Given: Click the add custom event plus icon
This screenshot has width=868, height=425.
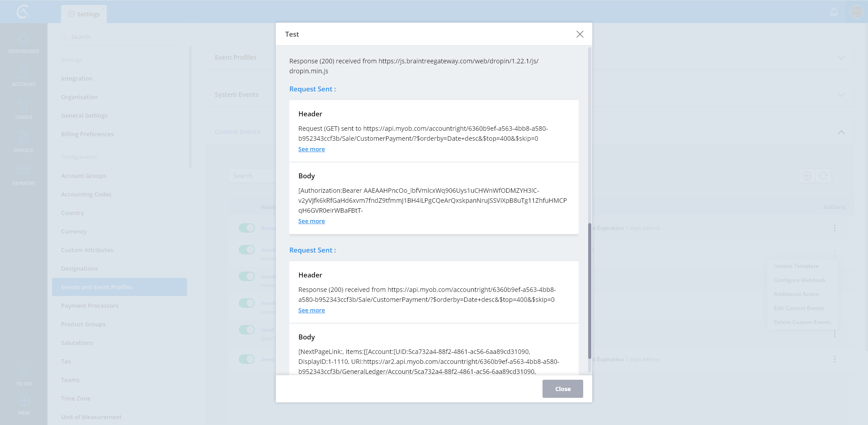Looking at the screenshot, I should coord(807,176).
